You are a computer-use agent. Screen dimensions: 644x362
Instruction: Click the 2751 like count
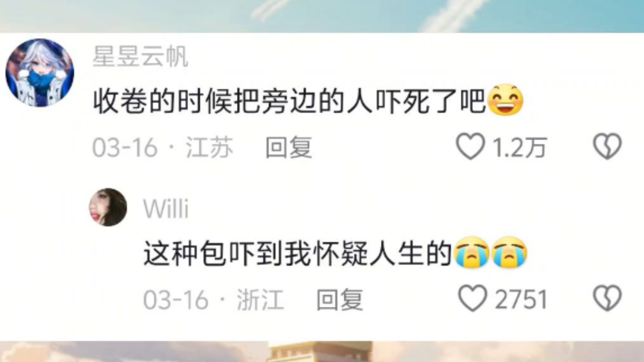(522, 299)
